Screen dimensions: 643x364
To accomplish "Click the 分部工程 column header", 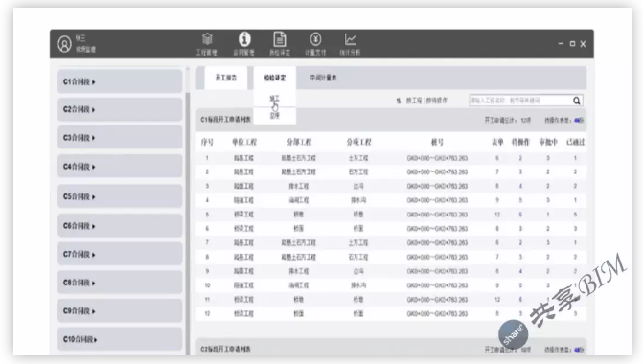I will click(299, 142).
